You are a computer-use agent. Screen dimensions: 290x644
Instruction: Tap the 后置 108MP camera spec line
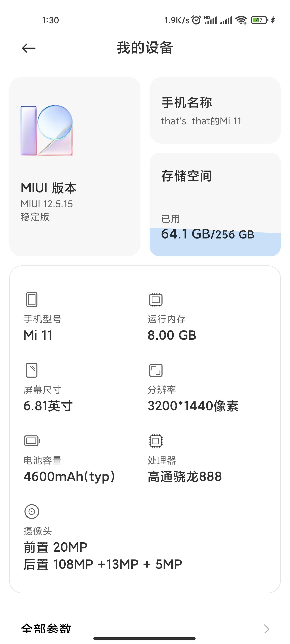103,564
